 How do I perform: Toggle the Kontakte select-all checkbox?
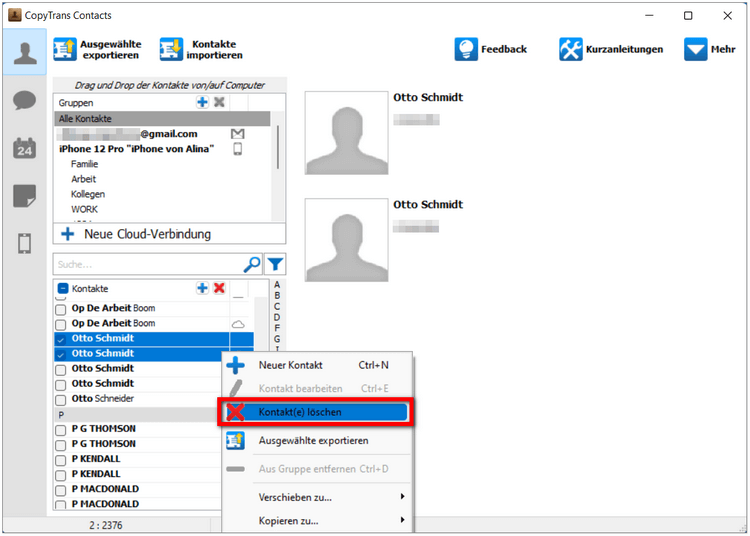[63, 288]
